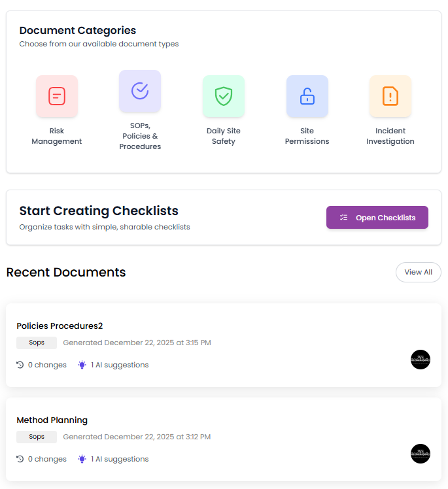Click the avatar logo on Policies Procedures2 card

[421, 360]
